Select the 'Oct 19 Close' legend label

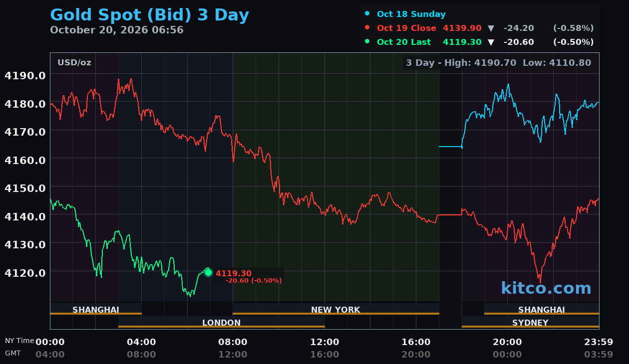pos(406,28)
